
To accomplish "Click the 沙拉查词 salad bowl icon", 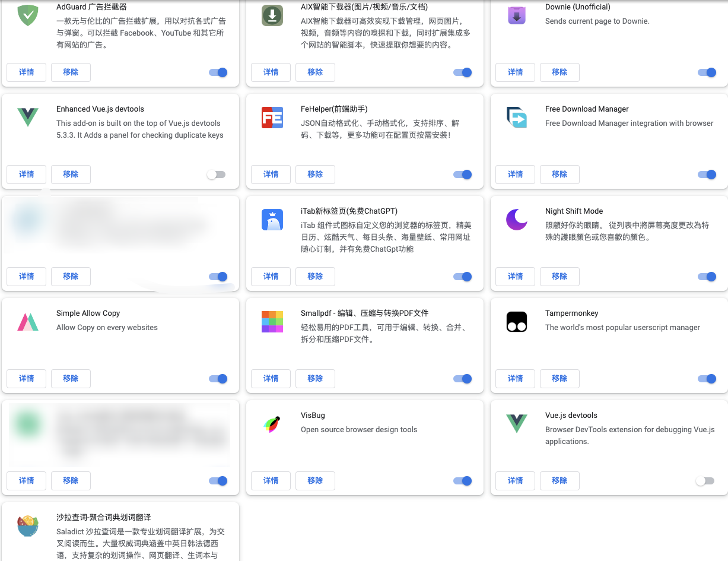I will [28, 526].
